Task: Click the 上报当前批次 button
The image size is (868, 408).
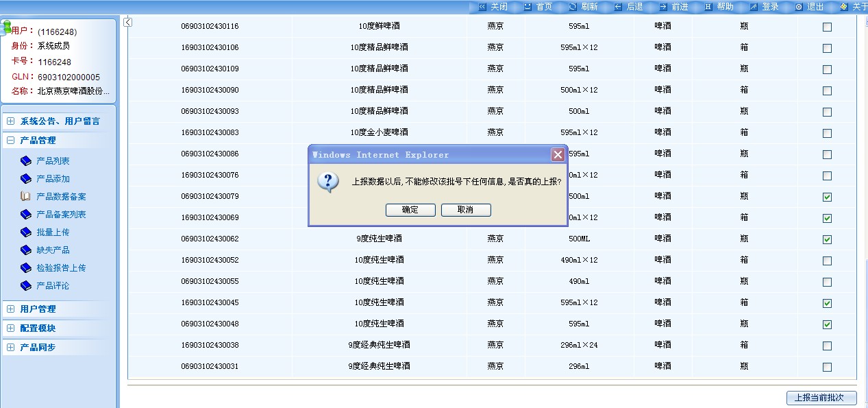Action: pyautogui.click(x=821, y=398)
